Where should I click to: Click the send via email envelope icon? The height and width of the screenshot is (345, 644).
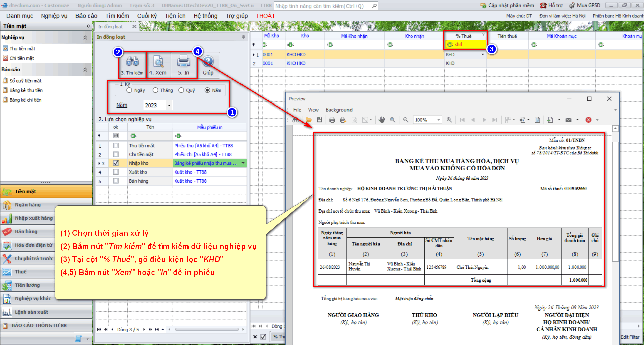568,120
